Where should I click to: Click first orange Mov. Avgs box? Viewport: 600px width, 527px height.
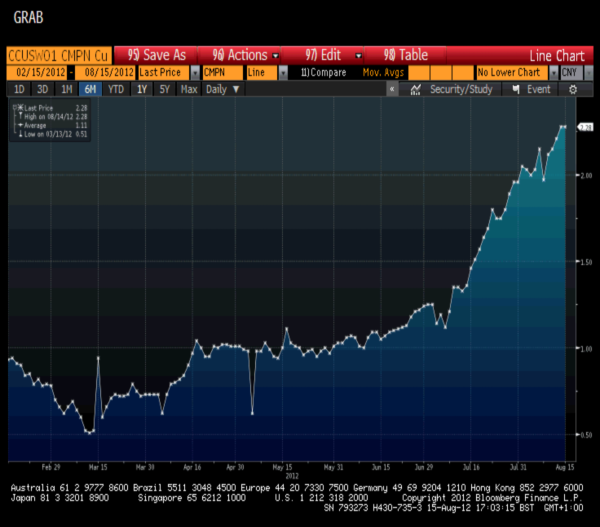(421, 73)
